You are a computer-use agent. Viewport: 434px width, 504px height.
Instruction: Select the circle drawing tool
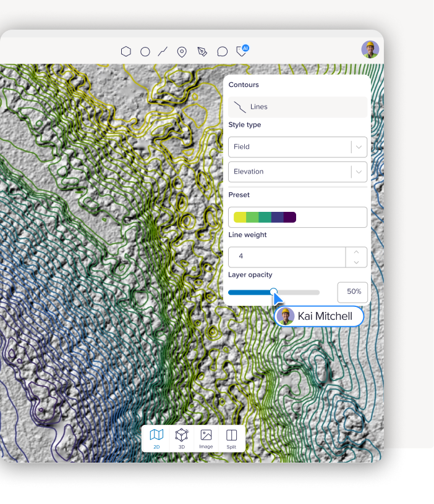145,52
